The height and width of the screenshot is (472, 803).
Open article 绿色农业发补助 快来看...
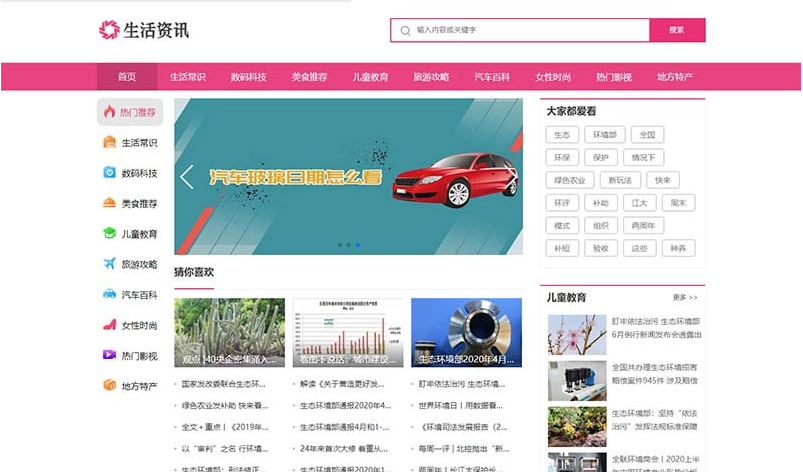pyautogui.click(x=225, y=405)
